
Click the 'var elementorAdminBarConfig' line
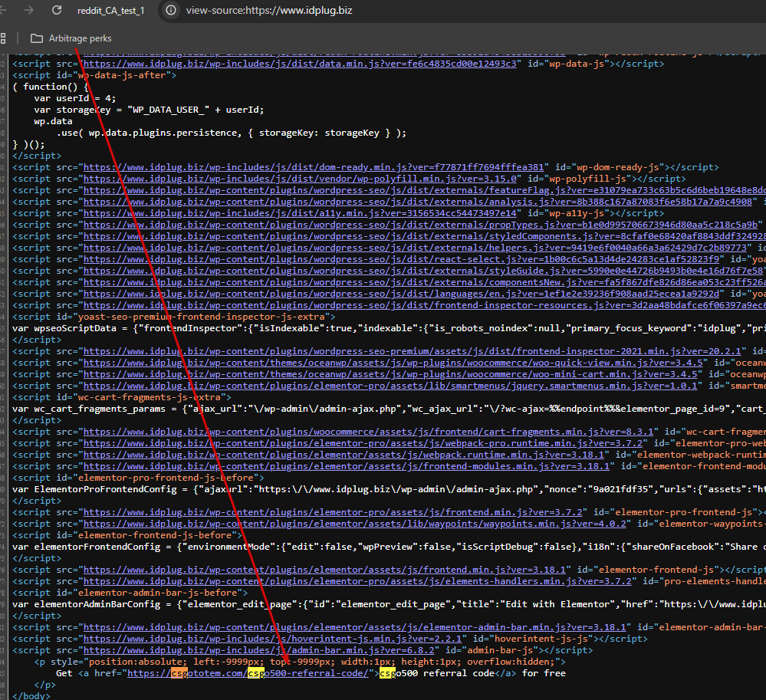(389, 604)
